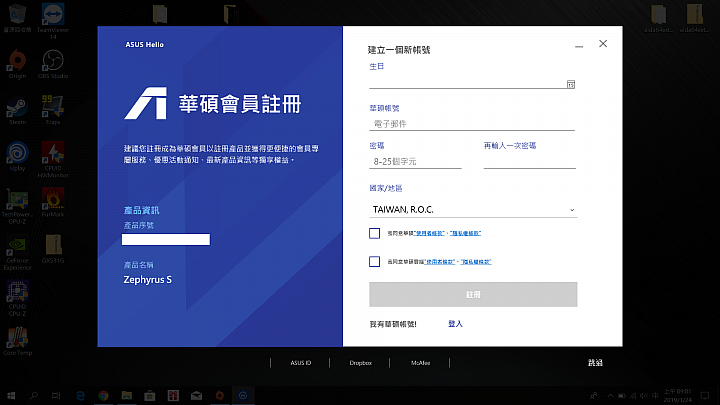This screenshot has height=405, width=720.
Task: Open Origin from the taskbar
Action: point(219,395)
